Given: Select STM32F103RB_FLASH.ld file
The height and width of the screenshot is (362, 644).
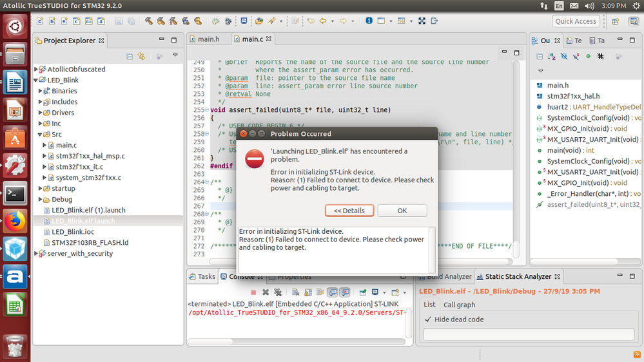Looking at the screenshot, I should coord(90,243).
